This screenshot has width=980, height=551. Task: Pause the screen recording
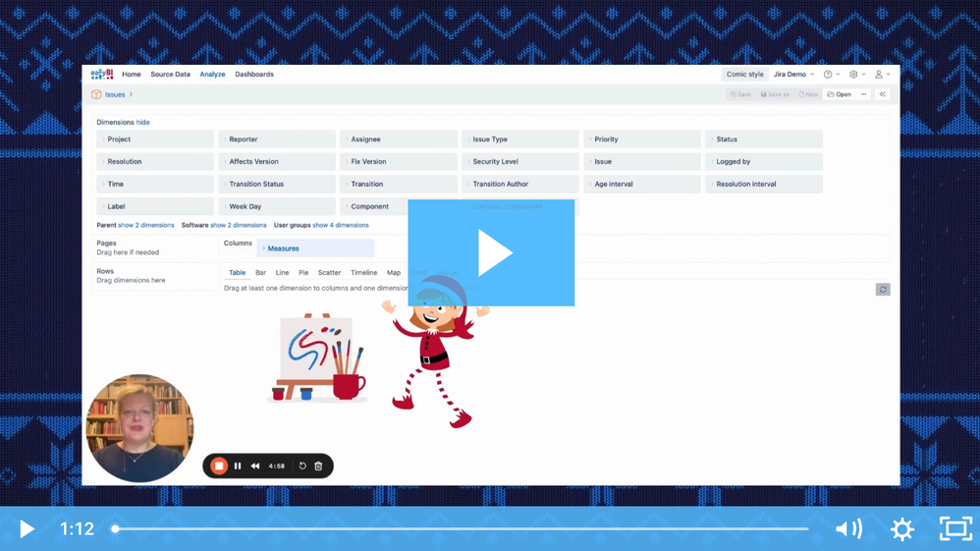click(238, 466)
